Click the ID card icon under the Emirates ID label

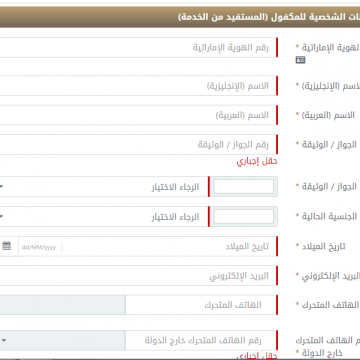pyautogui.click(x=300, y=60)
